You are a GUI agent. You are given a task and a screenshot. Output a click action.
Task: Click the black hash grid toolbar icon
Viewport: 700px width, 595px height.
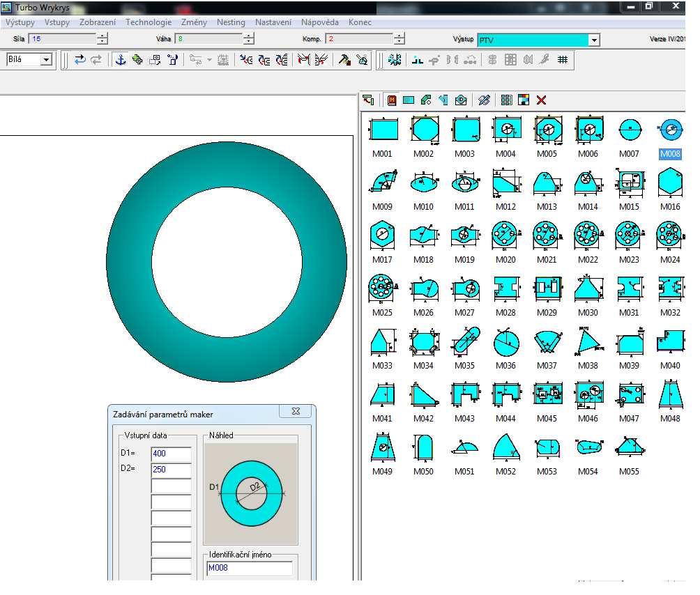tap(563, 60)
